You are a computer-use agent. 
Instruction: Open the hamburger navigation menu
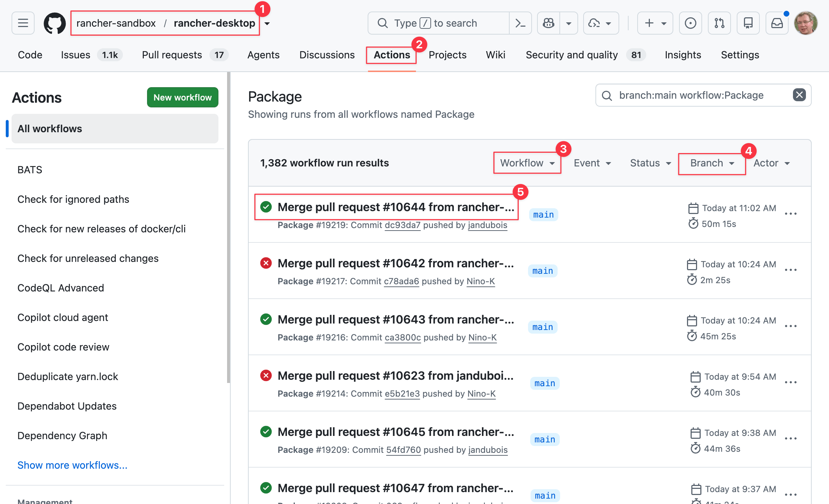(23, 23)
